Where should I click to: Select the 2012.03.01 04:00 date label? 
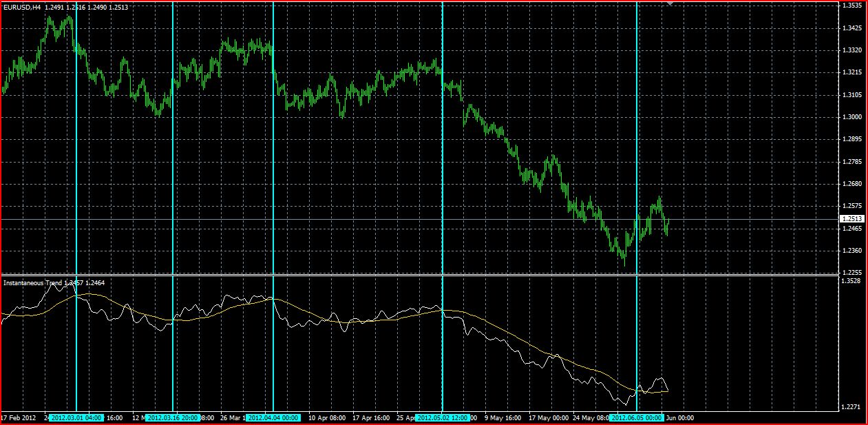pyautogui.click(x=76, y=417)
